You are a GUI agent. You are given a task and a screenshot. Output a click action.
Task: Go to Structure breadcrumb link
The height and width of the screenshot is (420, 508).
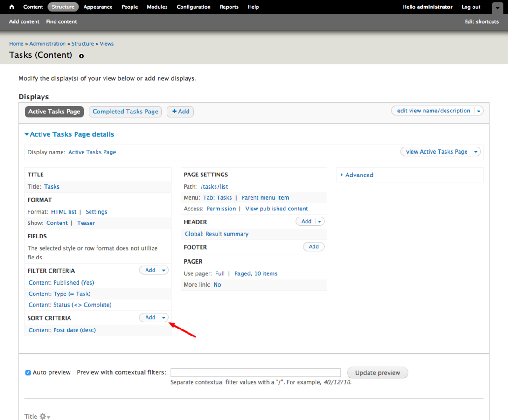click(83, 44)
